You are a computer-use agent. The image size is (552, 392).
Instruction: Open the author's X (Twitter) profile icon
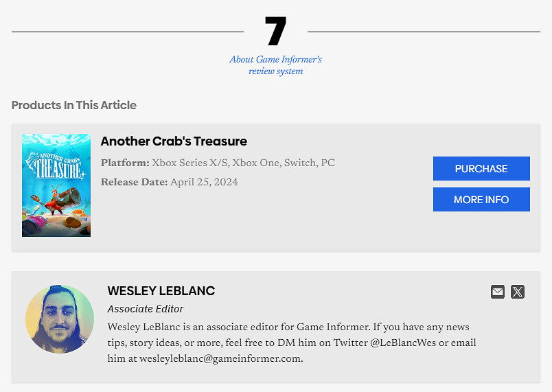tap(518, 292)
